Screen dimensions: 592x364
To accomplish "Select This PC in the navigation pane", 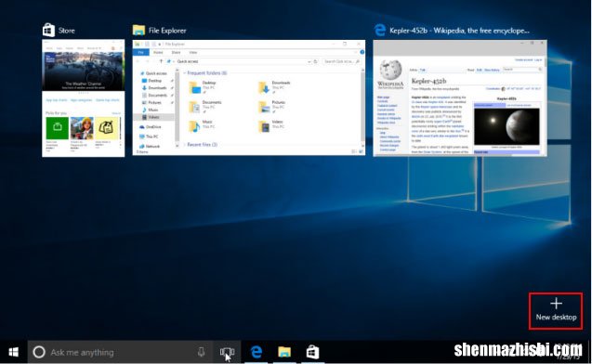I will 149,136.
